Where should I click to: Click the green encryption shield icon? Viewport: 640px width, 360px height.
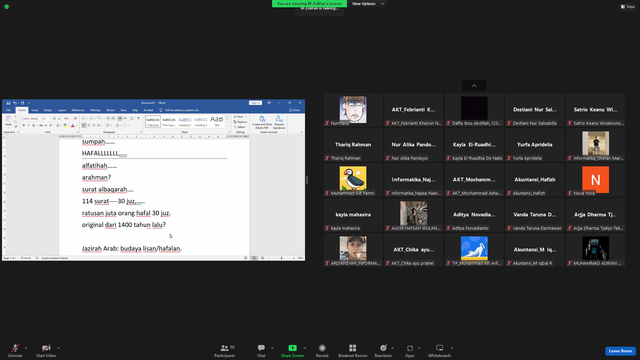7,7
